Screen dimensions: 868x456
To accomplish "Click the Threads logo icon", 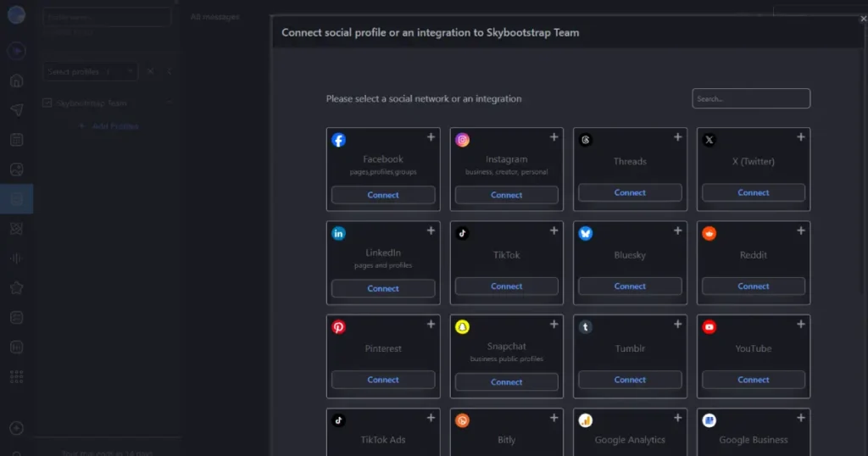I will (x=586, y=140).
